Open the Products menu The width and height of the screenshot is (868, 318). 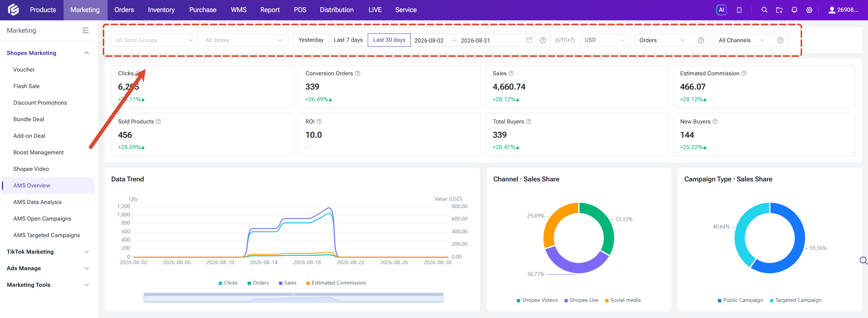(43, 10)
